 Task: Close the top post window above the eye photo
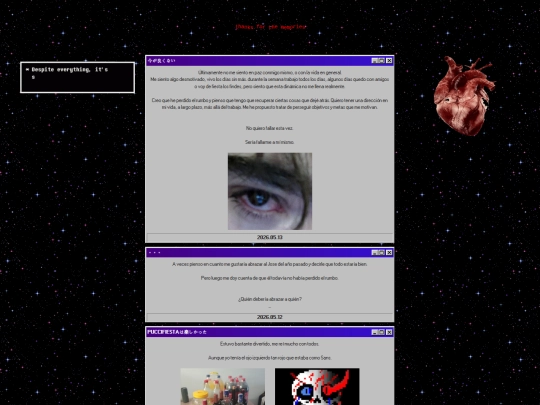[x=389, y=61]
